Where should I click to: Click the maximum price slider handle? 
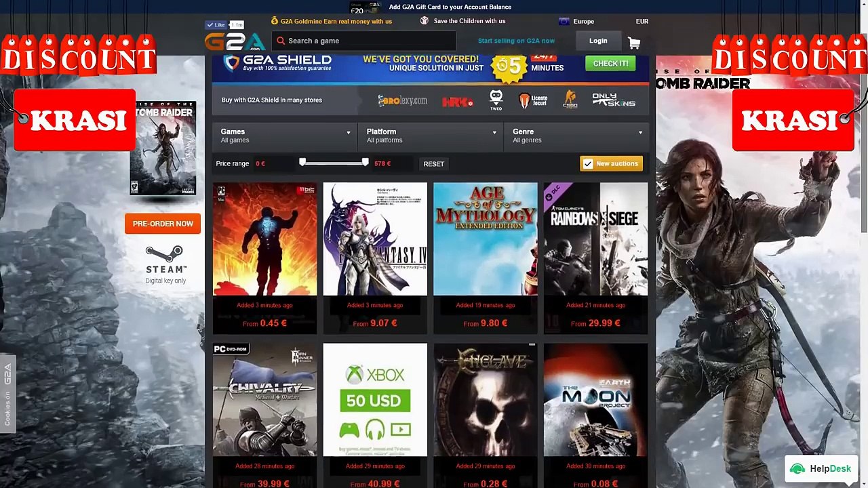point(365,163)
